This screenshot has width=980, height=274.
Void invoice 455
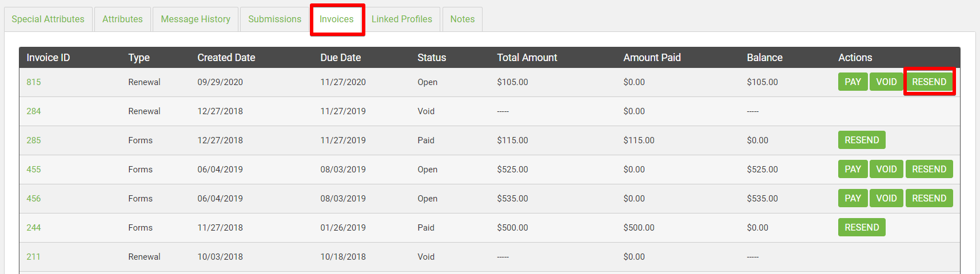pos(886,169)
